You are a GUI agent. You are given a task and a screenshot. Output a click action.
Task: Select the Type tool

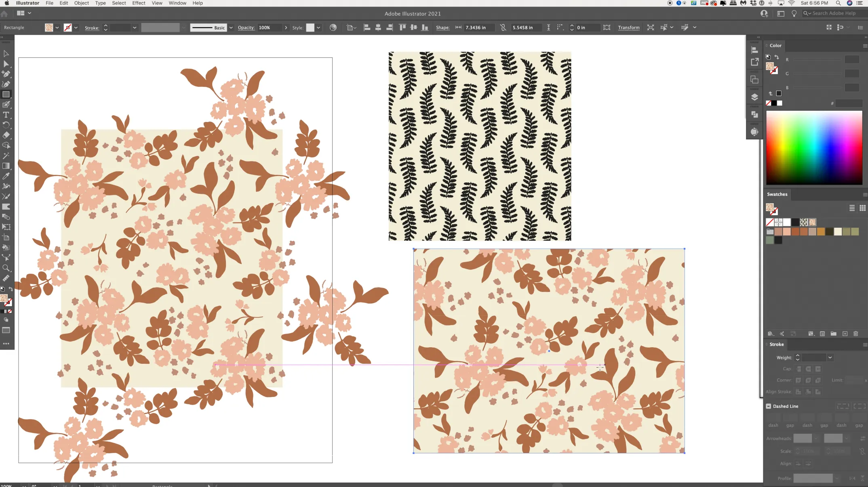[6, 115]
